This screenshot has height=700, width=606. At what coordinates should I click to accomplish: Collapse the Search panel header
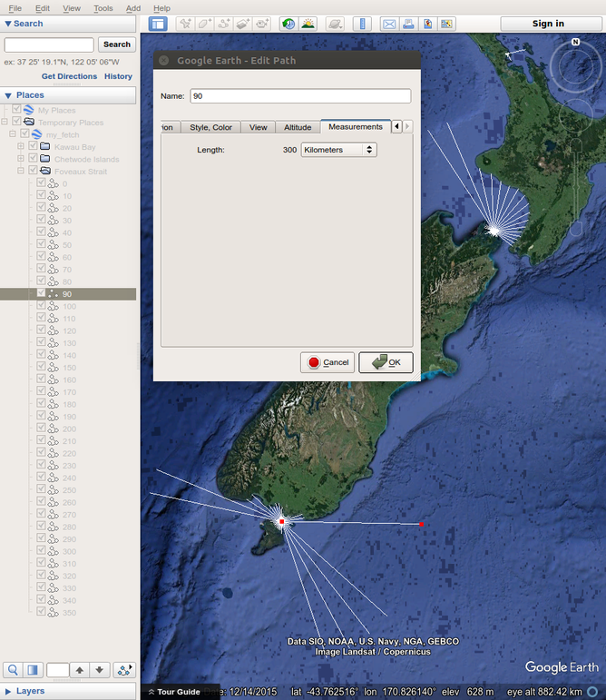pos(68,24)
